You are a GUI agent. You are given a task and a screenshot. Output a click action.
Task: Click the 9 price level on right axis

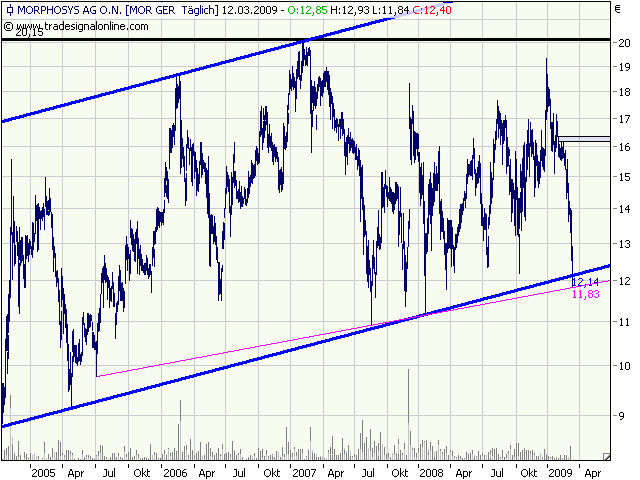[x=622, y=416]
